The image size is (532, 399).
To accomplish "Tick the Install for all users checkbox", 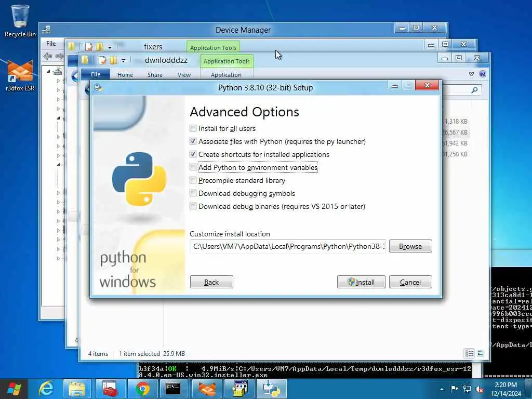I will pos(193,128).
